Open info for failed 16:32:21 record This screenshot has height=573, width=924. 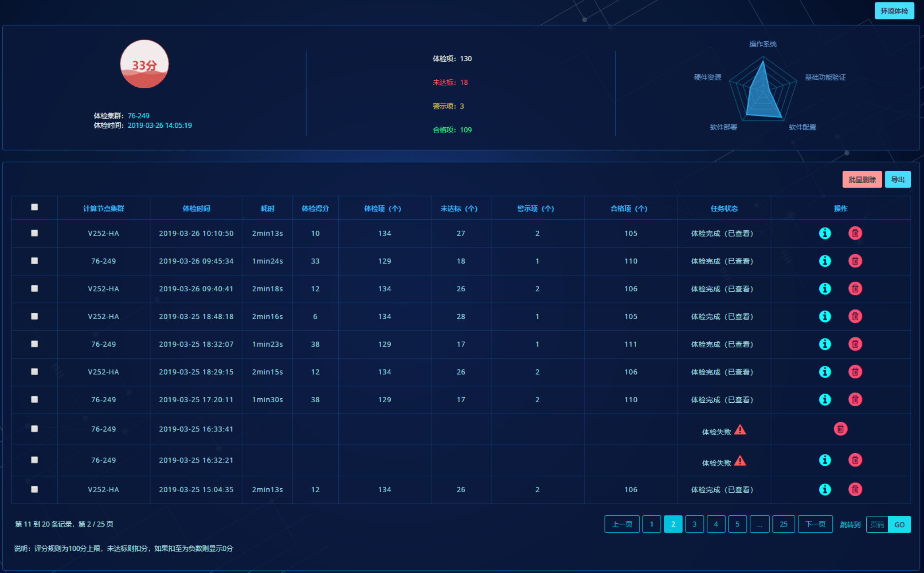tap(825, 460)
